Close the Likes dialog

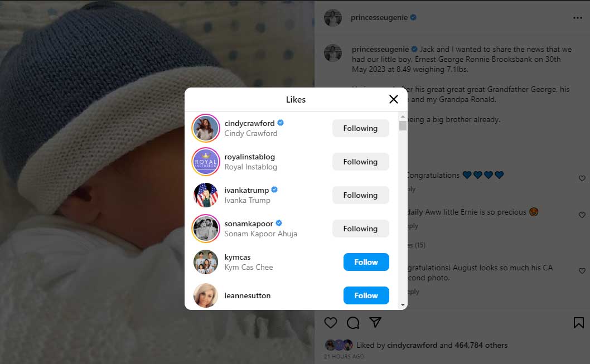pos(393,99)
